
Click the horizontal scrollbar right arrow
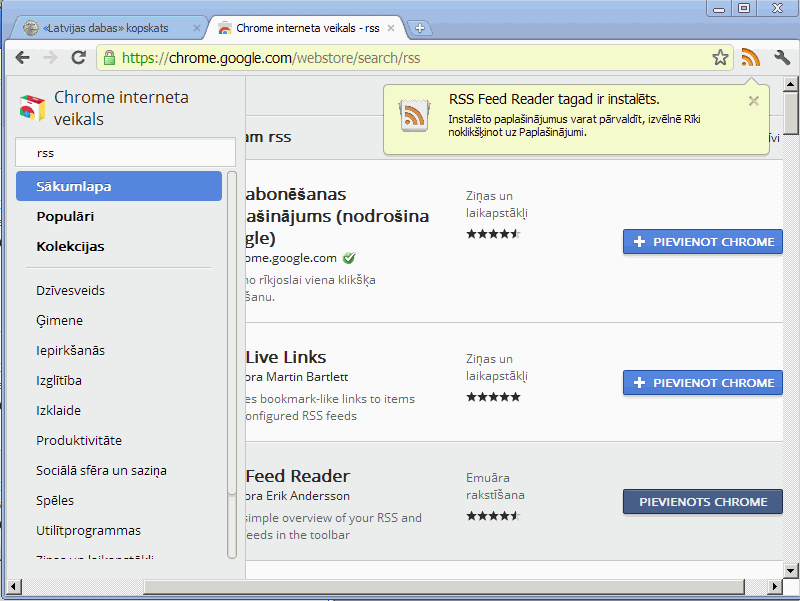pyautogui.click(x=774, y=586)
